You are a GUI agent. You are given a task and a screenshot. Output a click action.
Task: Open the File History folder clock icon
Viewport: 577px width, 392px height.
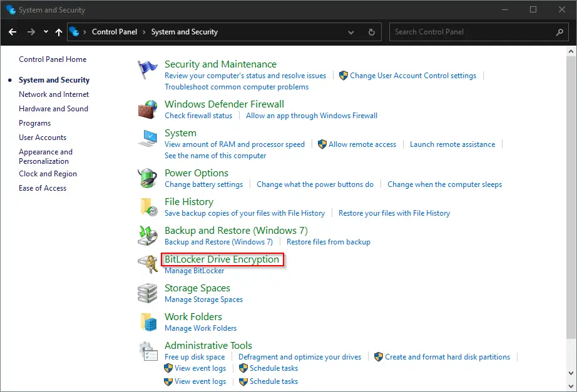149,207
